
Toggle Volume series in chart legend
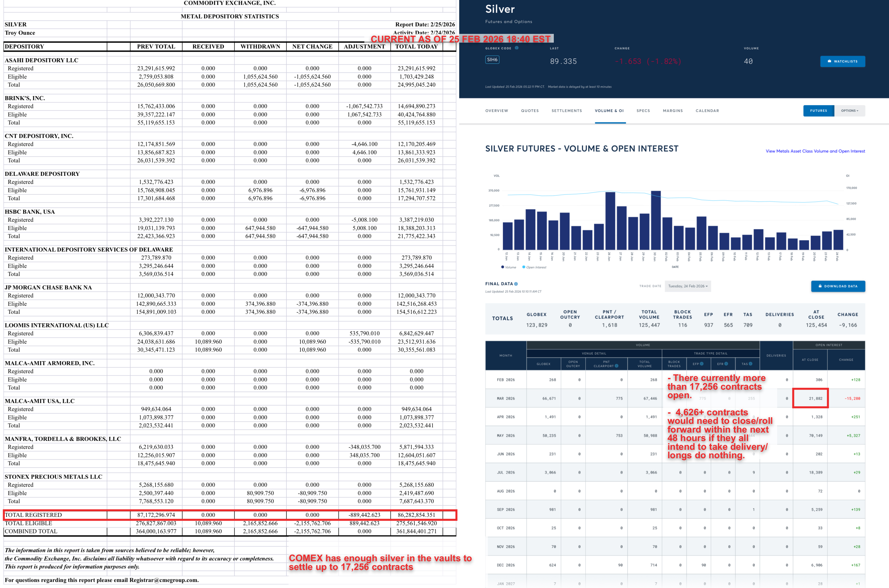click(x=508, y=267)
